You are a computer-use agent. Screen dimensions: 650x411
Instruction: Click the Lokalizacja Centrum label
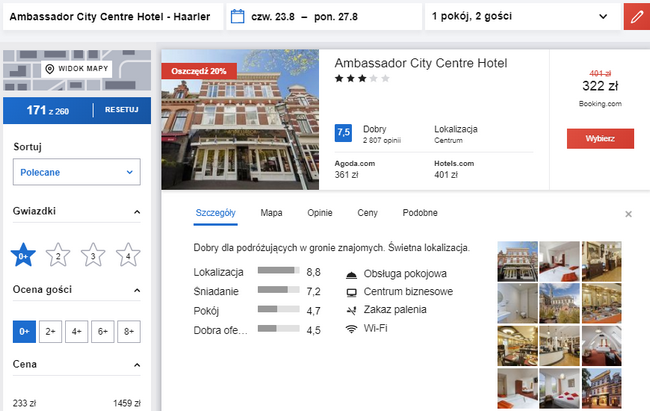(456, 134)
